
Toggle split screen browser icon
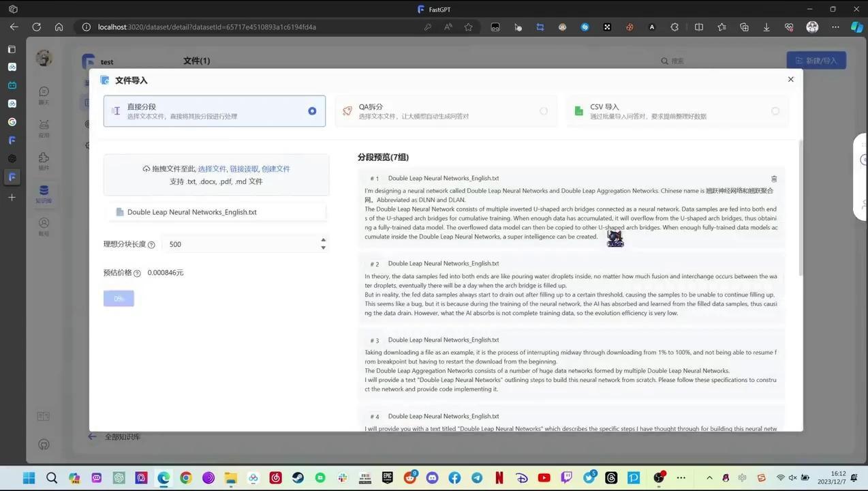698,27
